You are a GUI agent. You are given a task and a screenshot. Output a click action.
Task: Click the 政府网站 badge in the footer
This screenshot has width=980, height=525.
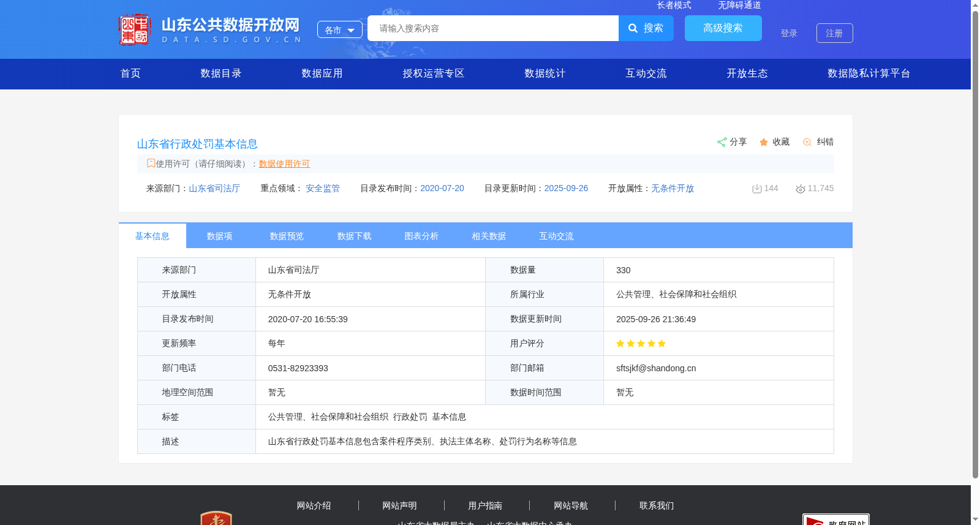coord(836,519)
